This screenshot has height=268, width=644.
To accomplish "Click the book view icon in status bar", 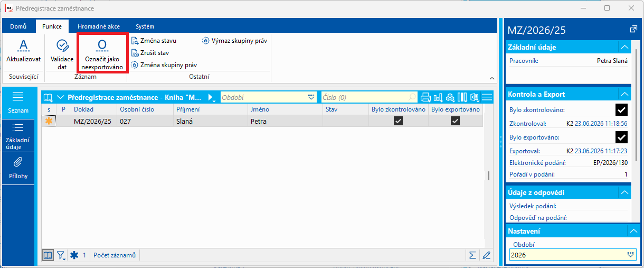I will tap(48, 255).
